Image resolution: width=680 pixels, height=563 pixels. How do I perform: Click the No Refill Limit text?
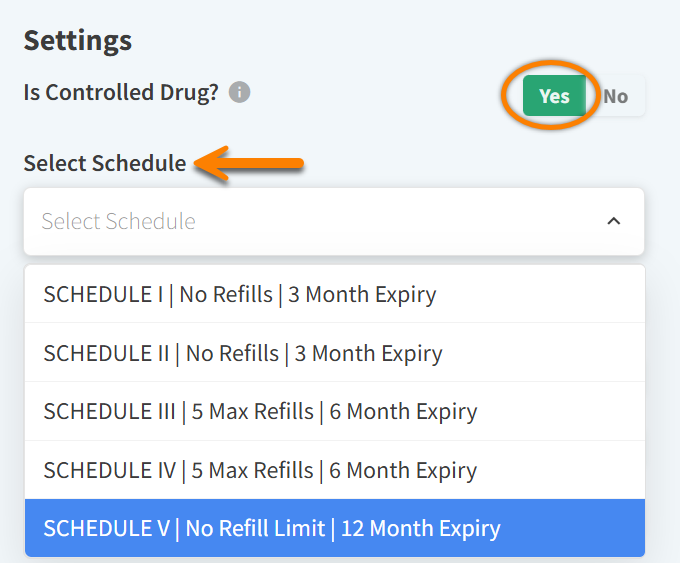tap(254, 528)
